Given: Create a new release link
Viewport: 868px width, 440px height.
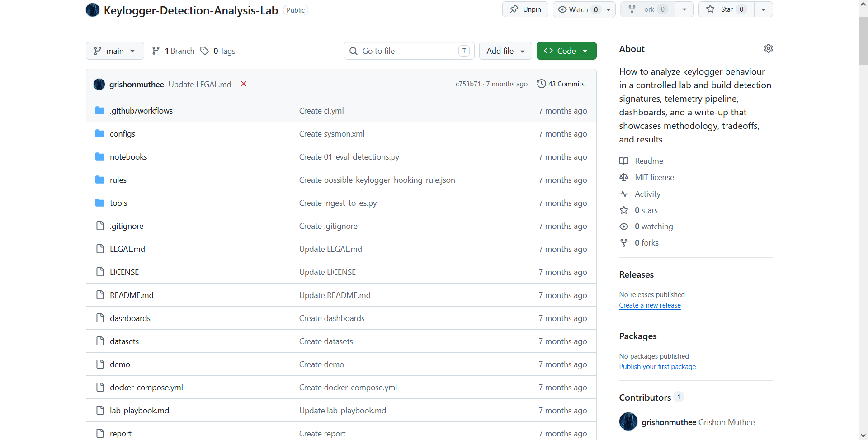Looking at the screenshot, I should pos(650,305).
